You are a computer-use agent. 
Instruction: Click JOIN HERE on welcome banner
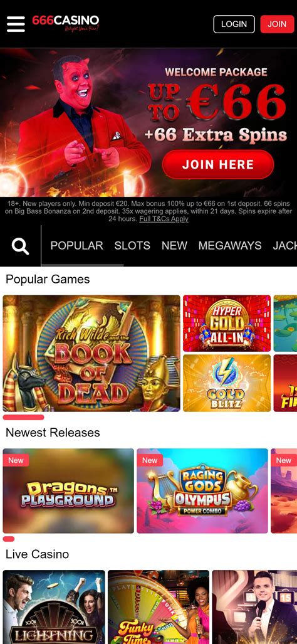[218, 164]
